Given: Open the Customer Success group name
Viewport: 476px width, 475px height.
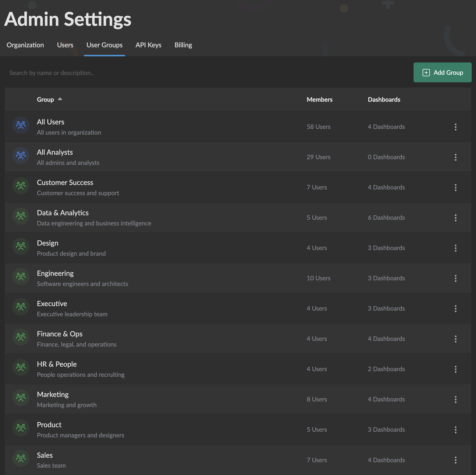Looking at the screenshot, I should click(65, 183).
